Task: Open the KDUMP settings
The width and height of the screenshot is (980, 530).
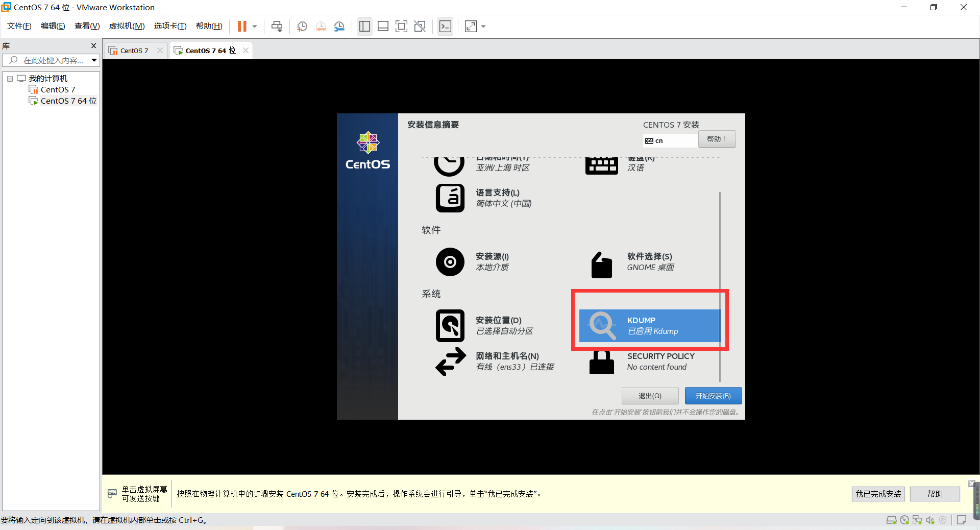Action: point(649,326)
